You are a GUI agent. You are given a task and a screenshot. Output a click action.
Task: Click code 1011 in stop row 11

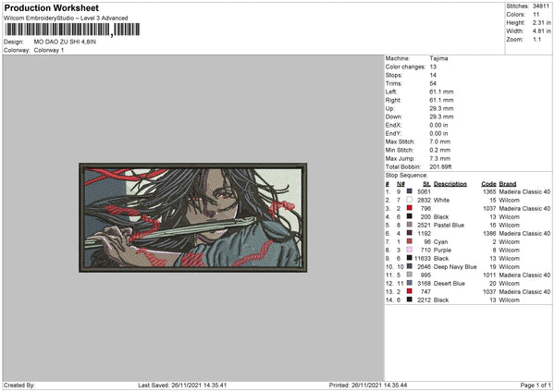coord(489,276)
